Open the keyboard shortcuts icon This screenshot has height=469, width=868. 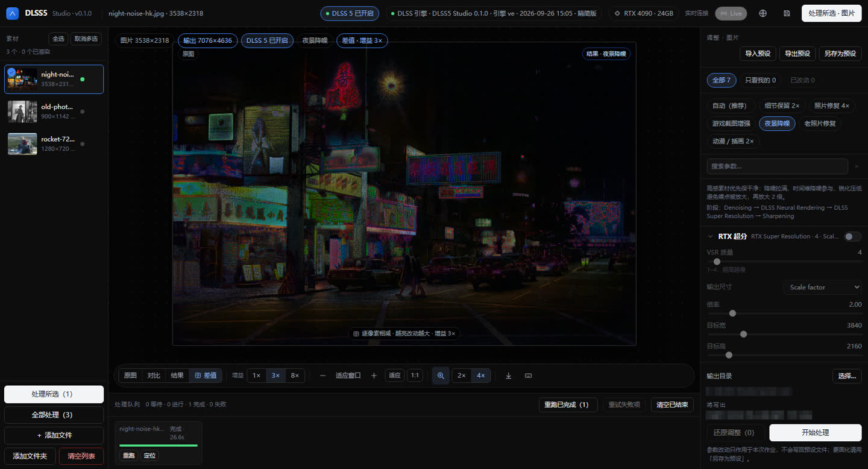[x=529, y=376]
